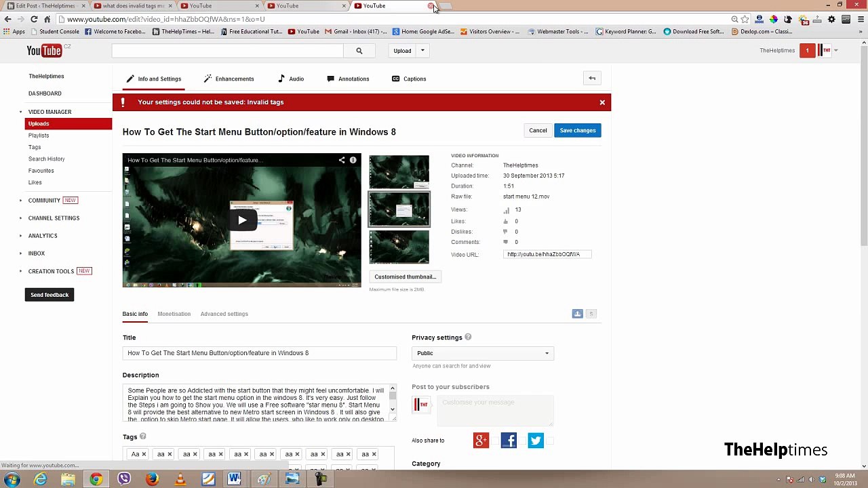
Task: Click into the Description text area
Action: click(x=255, y=403)
